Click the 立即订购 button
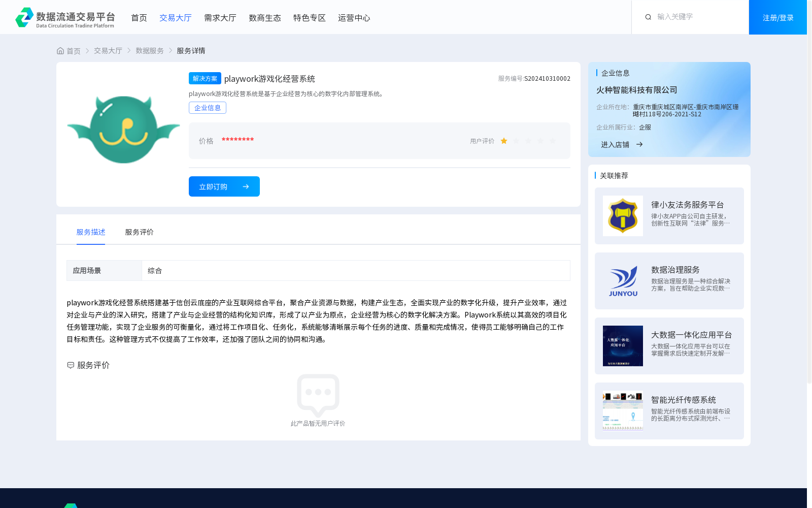The height and width of the screenshot is (508, 812). pyautogui.click(x=224, y=186)
